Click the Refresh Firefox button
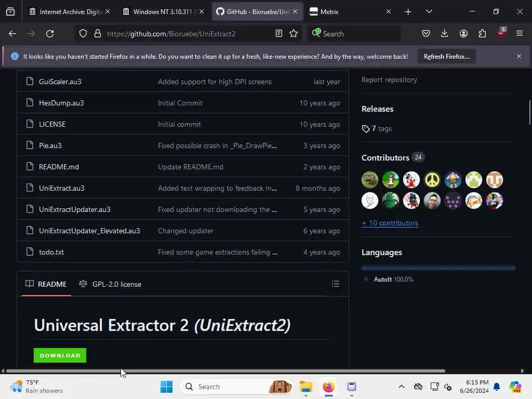The height and width of the screenshot is (399, 532). click(x=446, y=57)
